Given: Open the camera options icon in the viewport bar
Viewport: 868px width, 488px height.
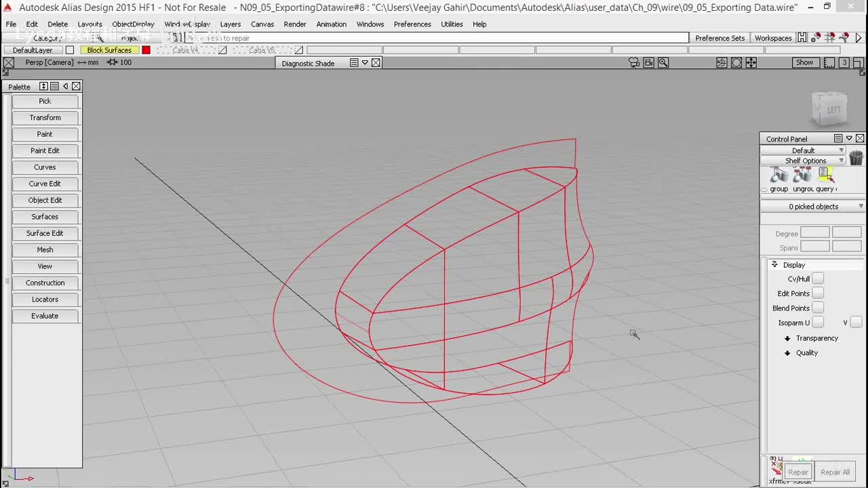Looking at the screenshot, I should point(634,62).
